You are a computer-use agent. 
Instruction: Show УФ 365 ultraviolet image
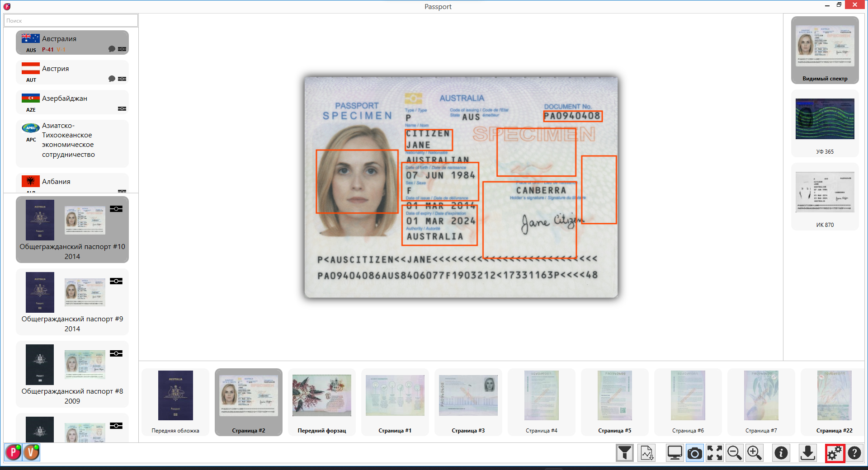point(825,123)
